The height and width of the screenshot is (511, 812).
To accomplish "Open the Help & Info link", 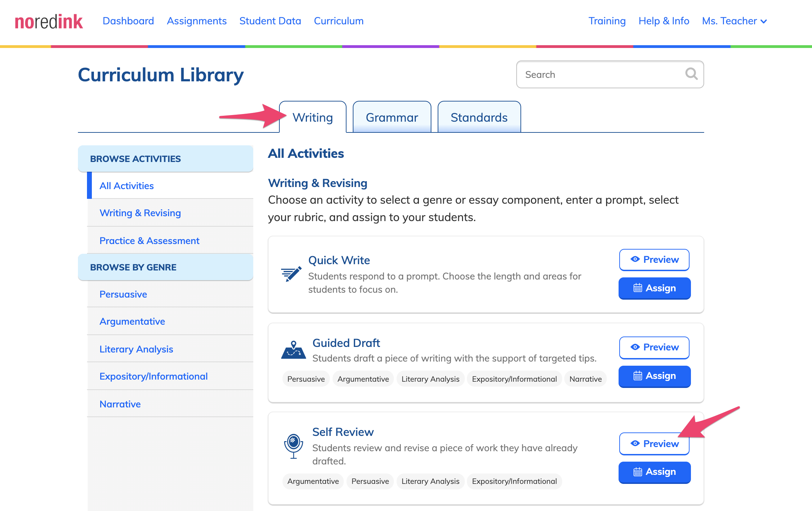I will 664,21.
